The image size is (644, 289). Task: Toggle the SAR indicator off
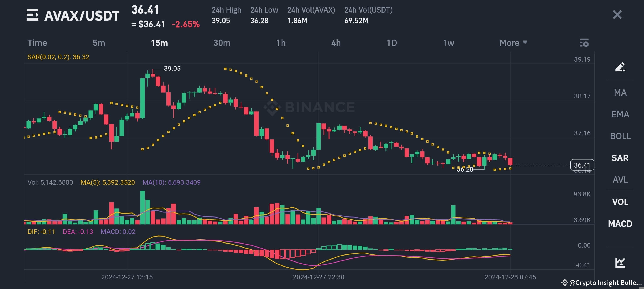(x=620, y=158)
